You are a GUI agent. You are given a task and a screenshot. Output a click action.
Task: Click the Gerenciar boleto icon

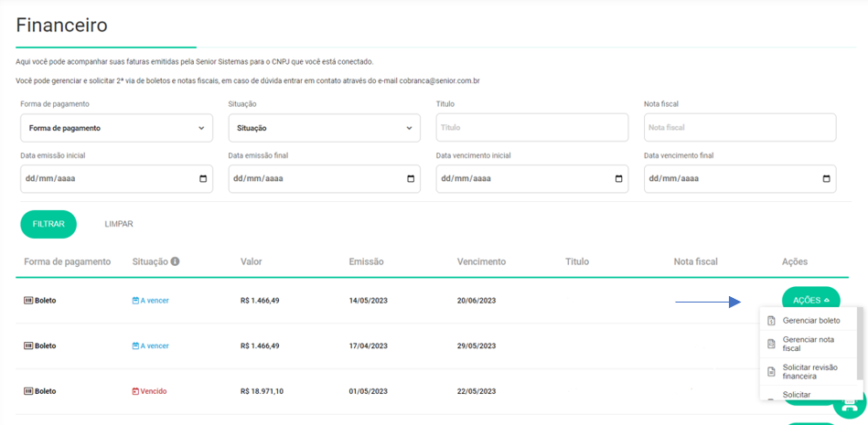770,321
